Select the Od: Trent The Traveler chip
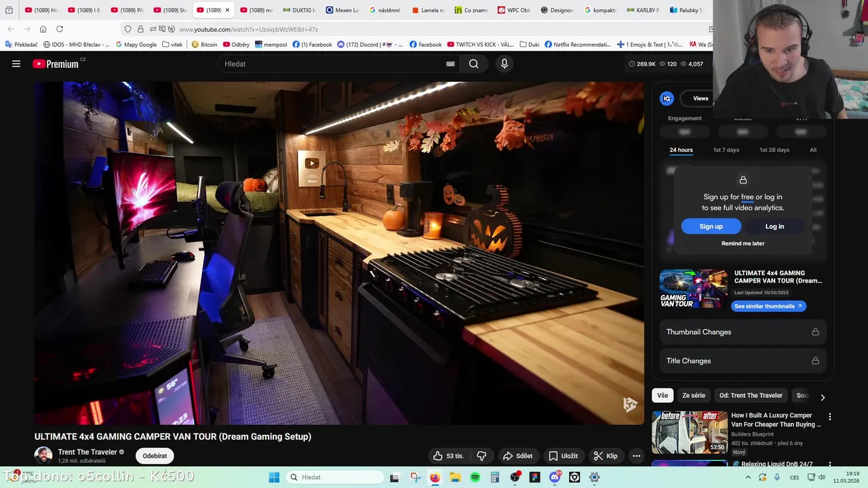The width and height of the screenshot is (868, 488). click(x=751, y=395)
